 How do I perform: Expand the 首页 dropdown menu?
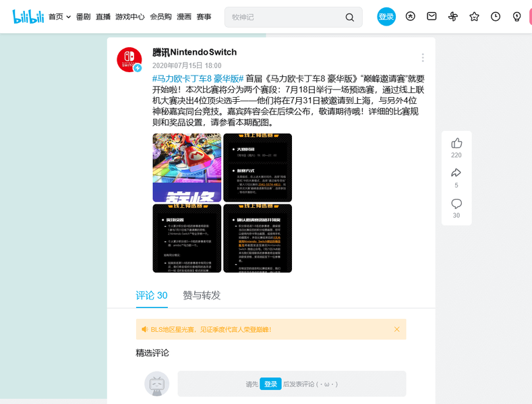pyautogui.click(x=60, y=17)
